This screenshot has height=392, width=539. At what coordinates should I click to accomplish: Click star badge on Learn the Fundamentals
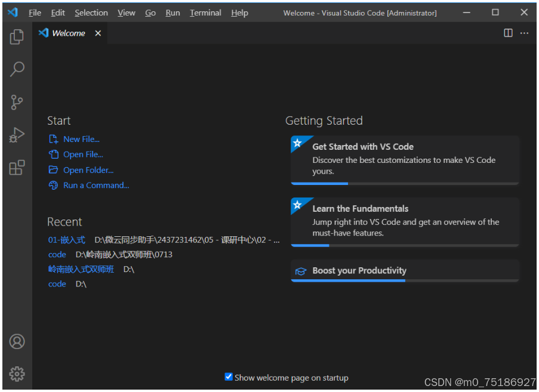tap(298, 205)
